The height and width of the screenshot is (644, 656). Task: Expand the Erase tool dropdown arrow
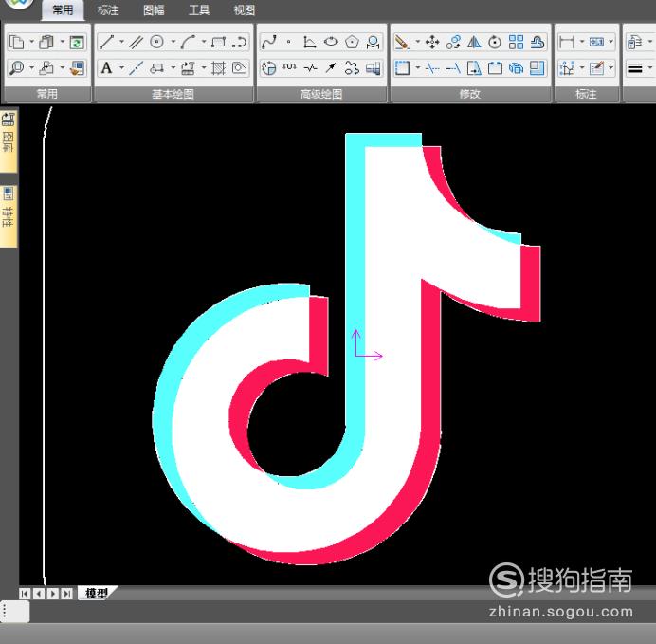click(417, 42)
